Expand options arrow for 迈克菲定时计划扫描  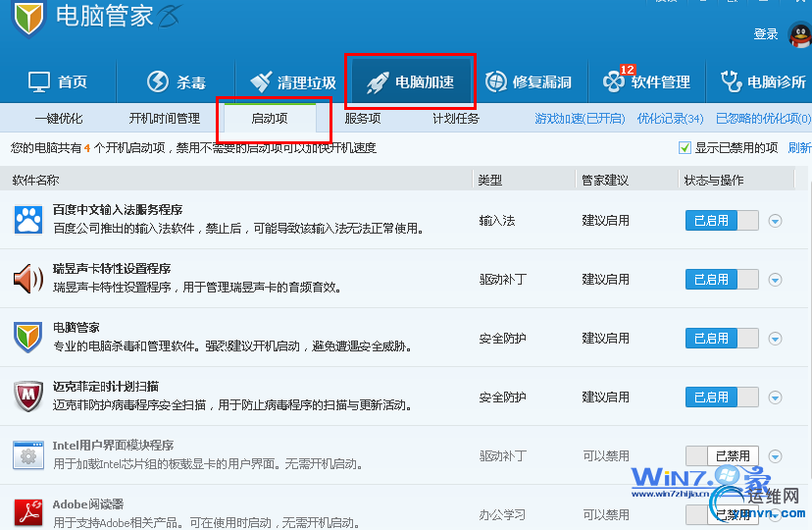click(776, 397)
